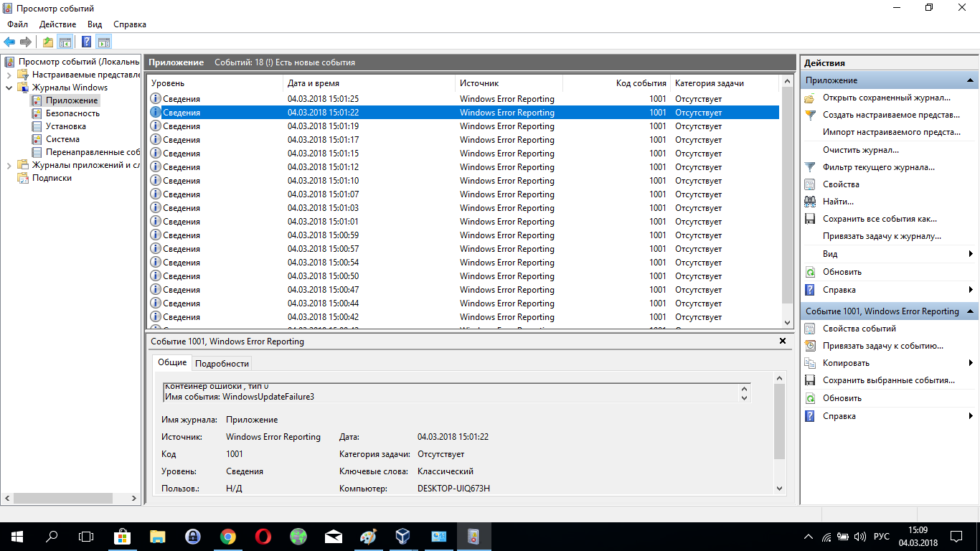Screen dimensions: 980x551
Task: Collapse the Журналы Windows tree node
Action: [x=9, y=88]
